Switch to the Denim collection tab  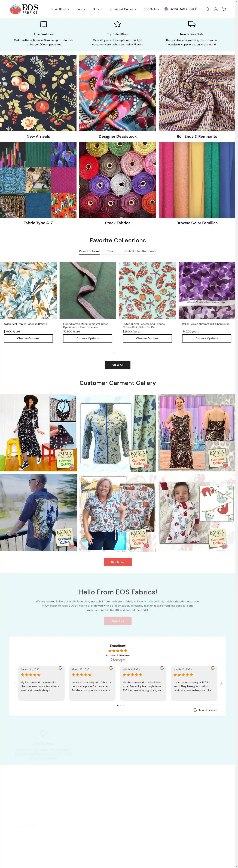pos(111,251)
